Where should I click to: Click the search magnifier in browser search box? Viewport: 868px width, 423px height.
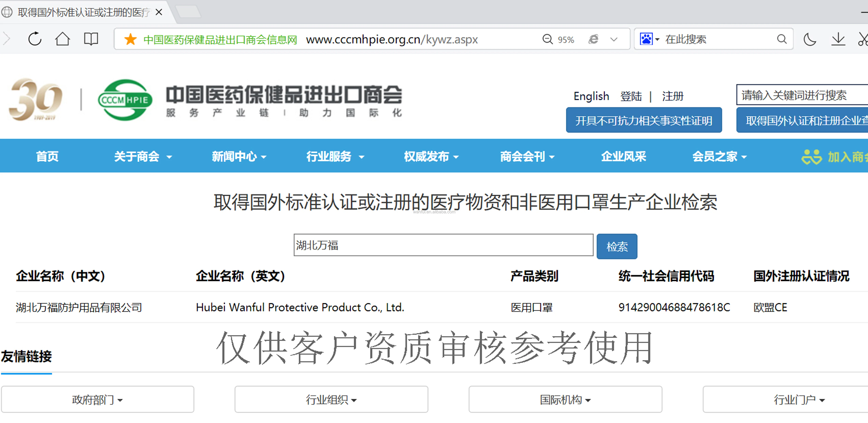tap(782, 39)
